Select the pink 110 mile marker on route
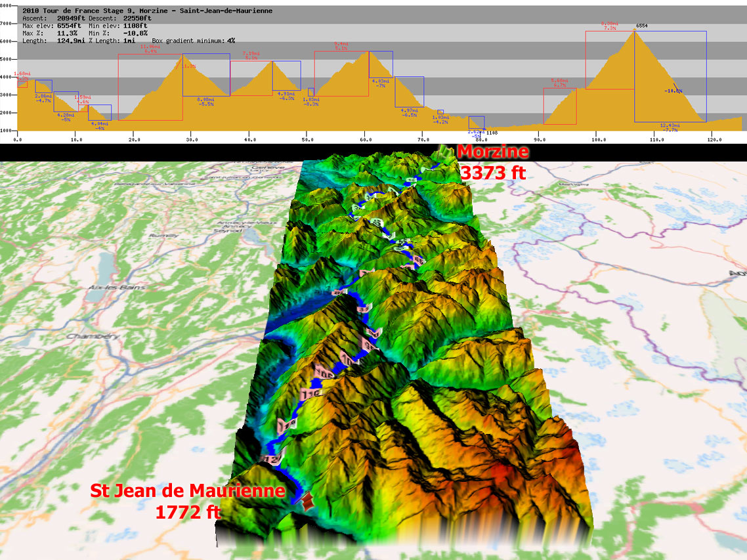The height and width of the screenshot is (560, 747). [x=311, y=394]
